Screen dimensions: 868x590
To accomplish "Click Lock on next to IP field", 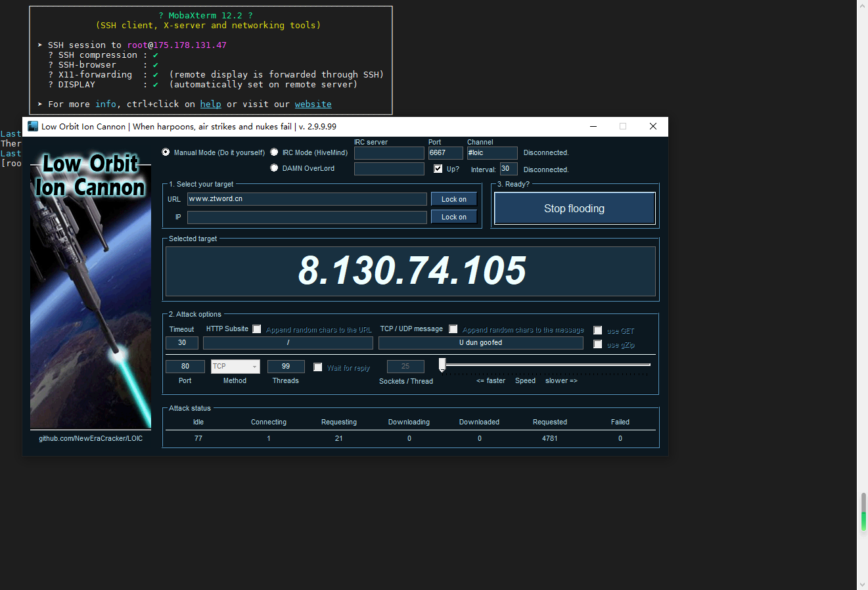I will (x=454, y=217).
